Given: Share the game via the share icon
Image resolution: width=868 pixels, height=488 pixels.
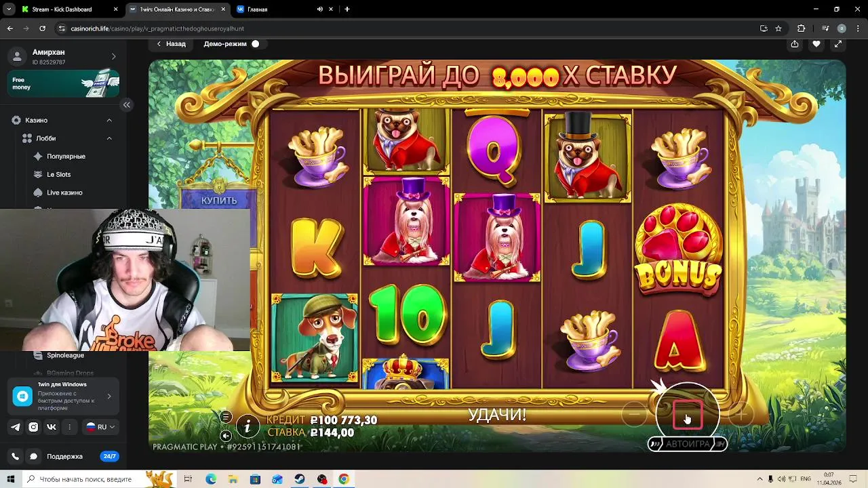Looking at the screenshot, I should 795,44.
